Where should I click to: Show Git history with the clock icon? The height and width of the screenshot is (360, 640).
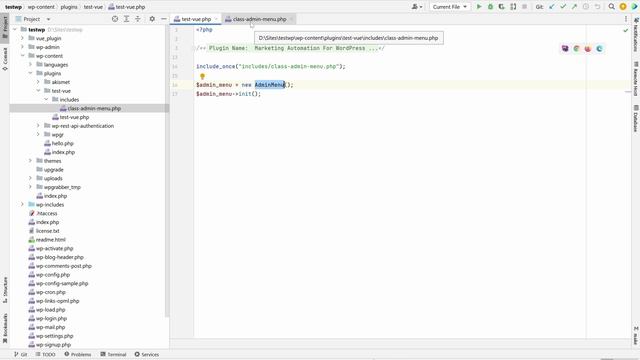pyautogui.click(x=586, y=7)
